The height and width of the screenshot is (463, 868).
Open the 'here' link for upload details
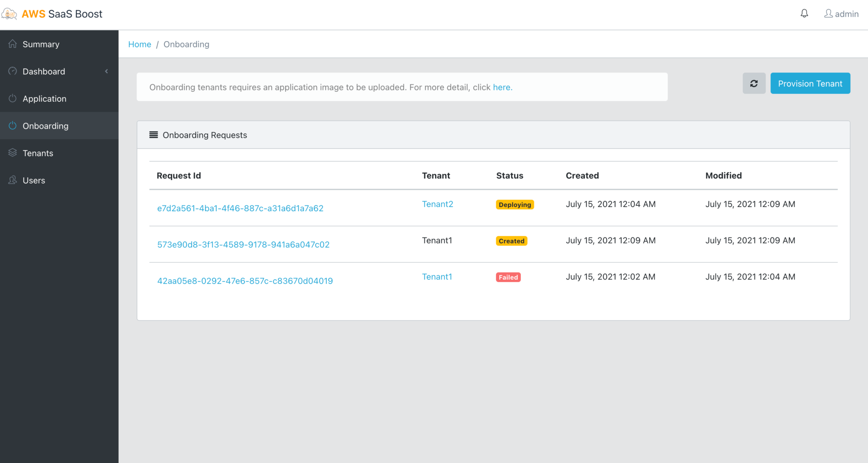(502, 87)
